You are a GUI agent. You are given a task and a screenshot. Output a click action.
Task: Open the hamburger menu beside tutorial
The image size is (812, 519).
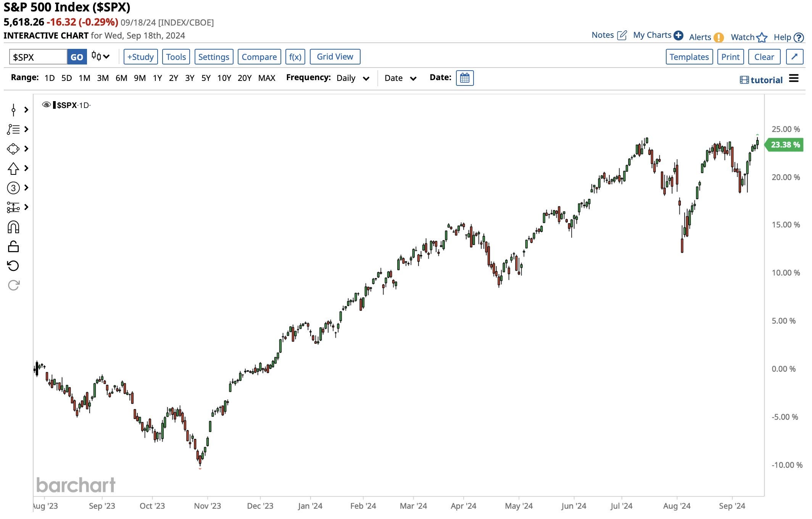(x=794, y=78)
